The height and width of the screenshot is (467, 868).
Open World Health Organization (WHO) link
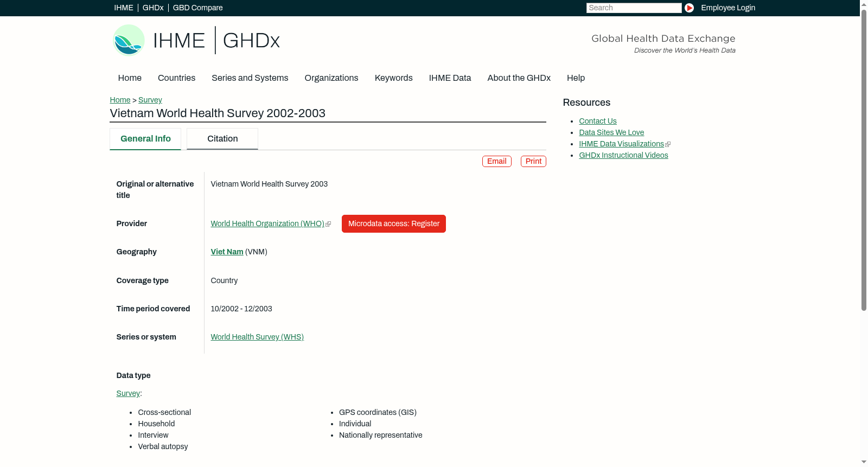(x=267, y=223)
